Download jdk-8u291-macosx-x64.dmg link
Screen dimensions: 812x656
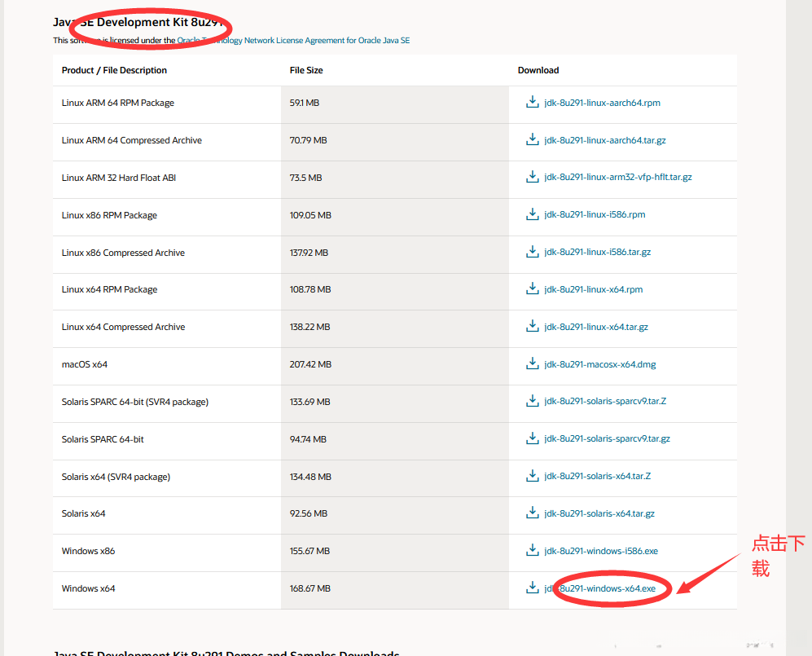point(600,364)
